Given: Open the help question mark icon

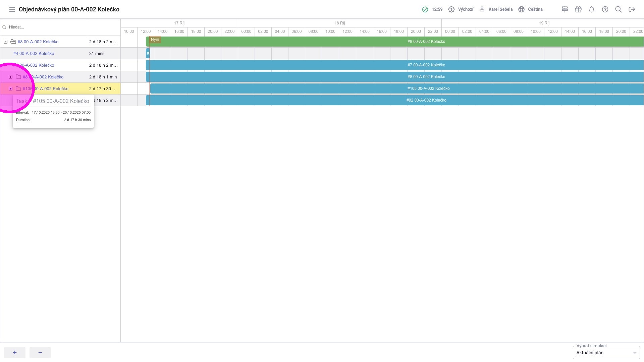Looking at the screenshot, I should tap(605, 9).
